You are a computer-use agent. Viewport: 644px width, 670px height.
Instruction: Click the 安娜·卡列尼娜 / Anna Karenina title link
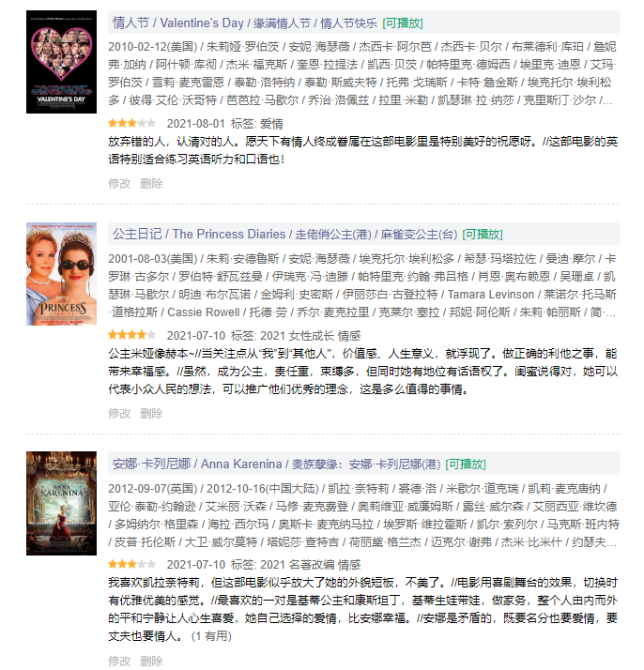click(276, 464)
